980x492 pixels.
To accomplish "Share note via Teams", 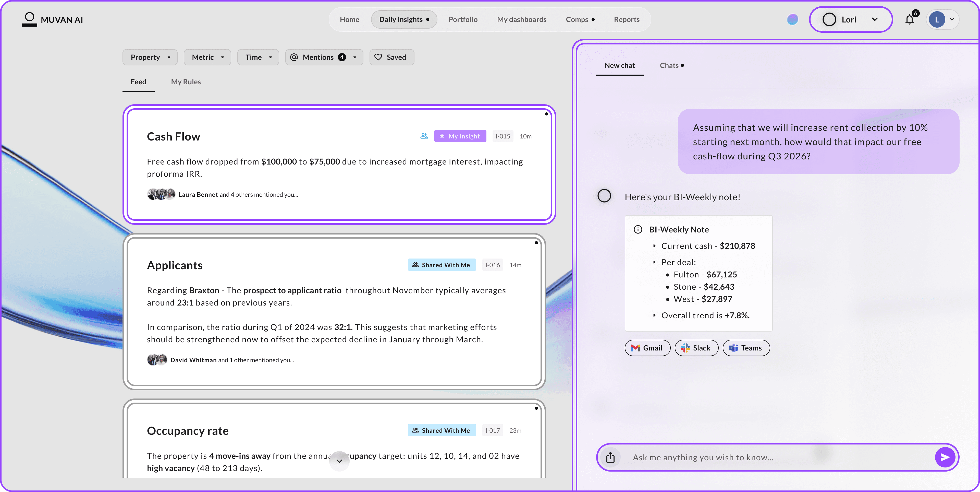I will (x=746, y=348).
